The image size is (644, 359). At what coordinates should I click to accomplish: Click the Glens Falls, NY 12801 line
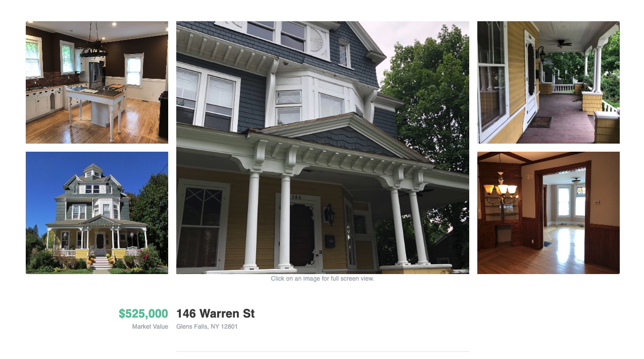point(207,327)
